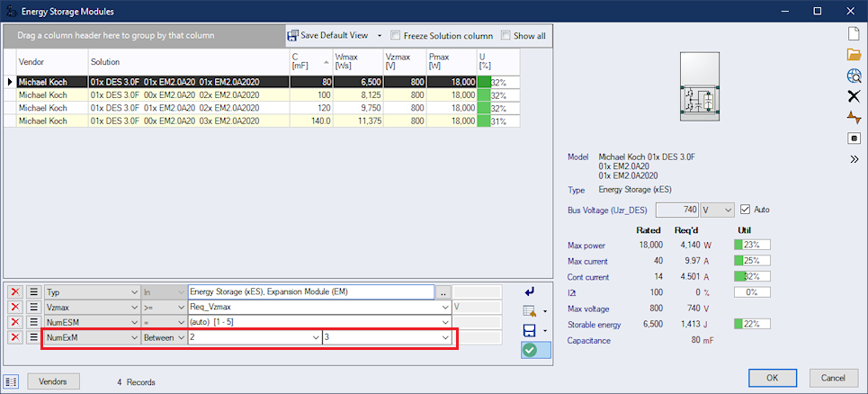Open the bus voltage unit V dropdown
Image resolution: width=868 pixels, height=394 pixels.
(x=728, y=210)
